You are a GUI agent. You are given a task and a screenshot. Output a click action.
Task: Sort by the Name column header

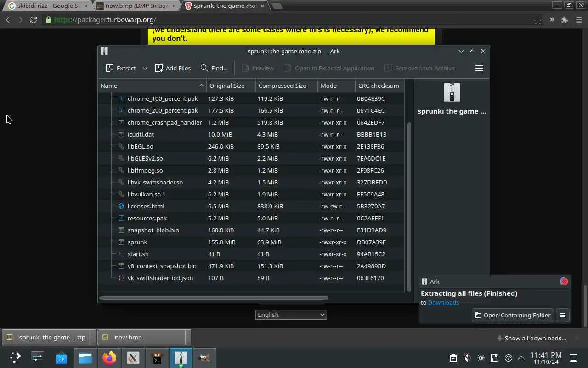tap(152, 86)
